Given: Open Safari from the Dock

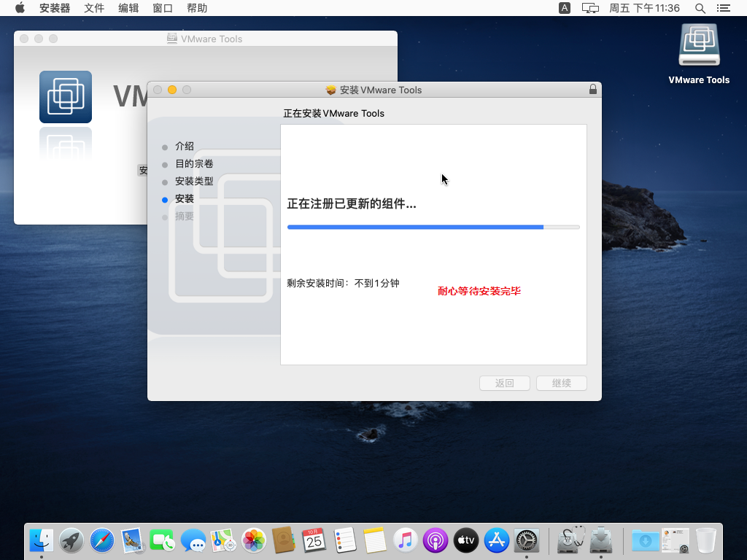Looking at the screenshot, I should coord(102,540).
